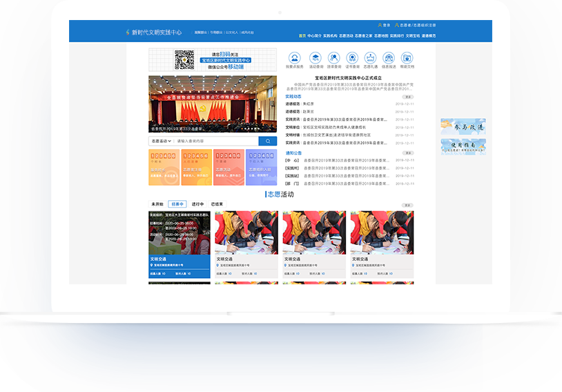This screenshot has width=562, height=392.
Task: Open headline 宝坻区新时代文明实践中心正式成立
Action: 348,78
